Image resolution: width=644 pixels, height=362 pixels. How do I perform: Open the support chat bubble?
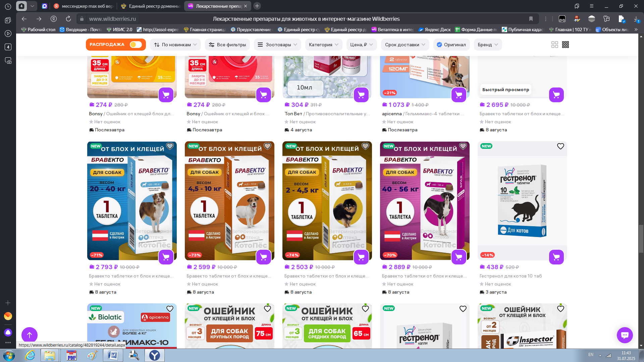tap(625, 335)
